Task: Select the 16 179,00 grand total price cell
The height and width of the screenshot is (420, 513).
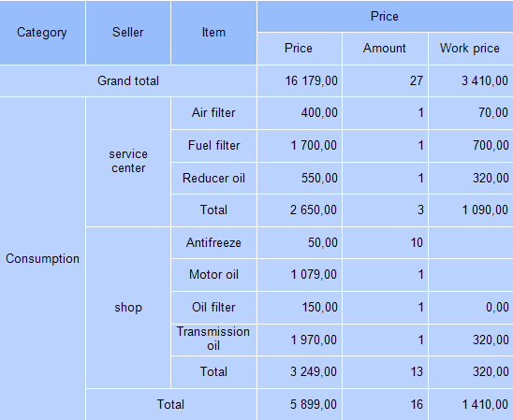Action: 300,80
